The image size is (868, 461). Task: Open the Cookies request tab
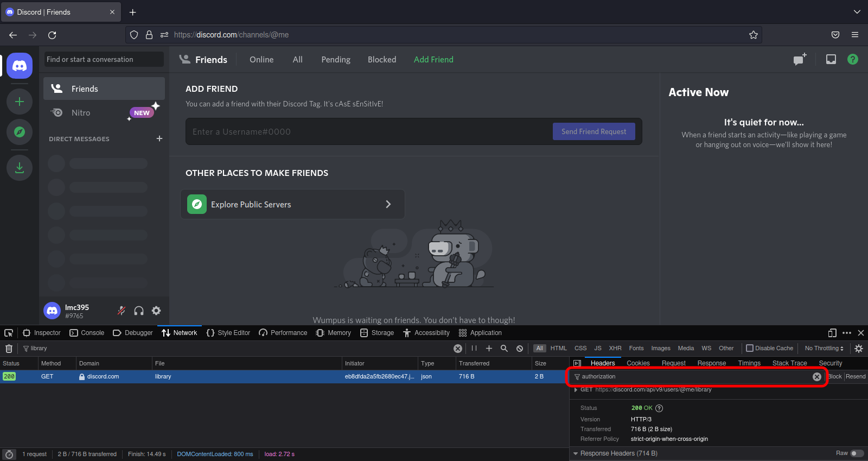[x=638, y=363]
